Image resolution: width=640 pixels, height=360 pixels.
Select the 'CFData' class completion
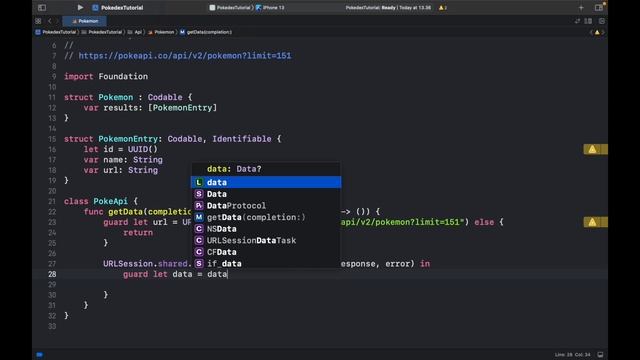[x=266, y=252]
